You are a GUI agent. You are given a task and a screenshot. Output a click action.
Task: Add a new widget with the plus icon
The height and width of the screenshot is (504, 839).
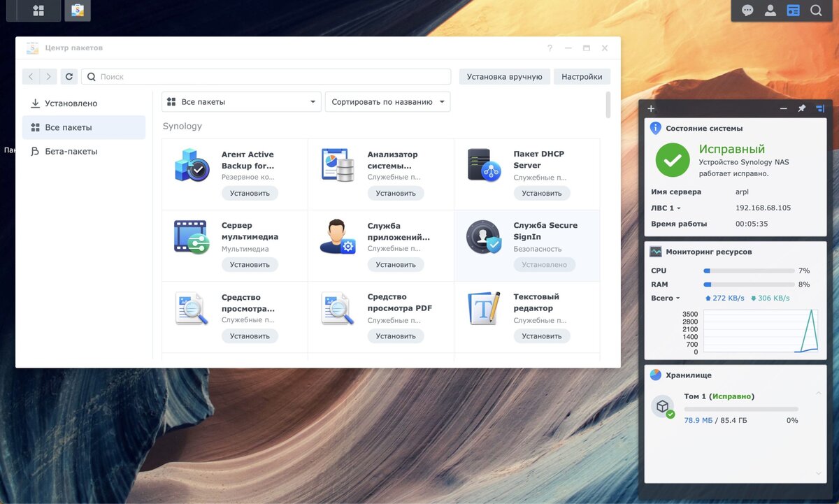click(x=651, y=108)
